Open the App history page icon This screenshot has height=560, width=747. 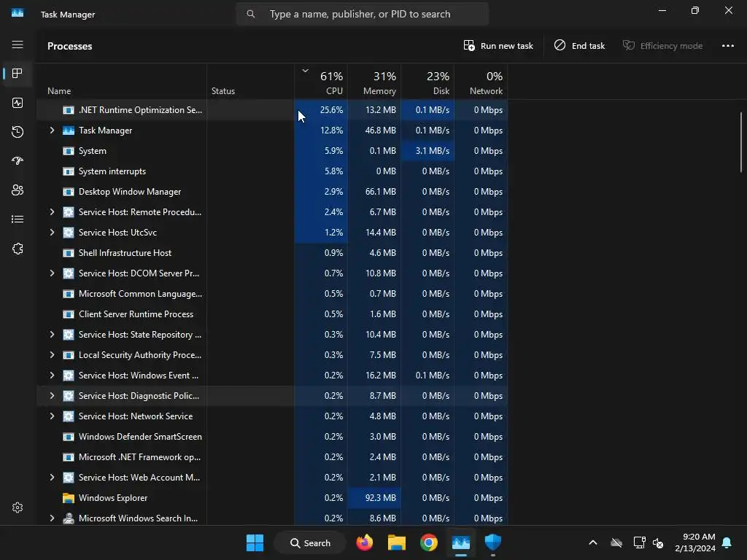click(18, 132)
